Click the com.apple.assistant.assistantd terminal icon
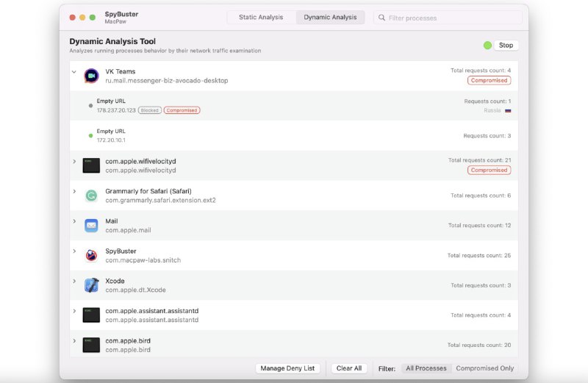The width and height of the screenshot is (588, 383). pos(91,315)
